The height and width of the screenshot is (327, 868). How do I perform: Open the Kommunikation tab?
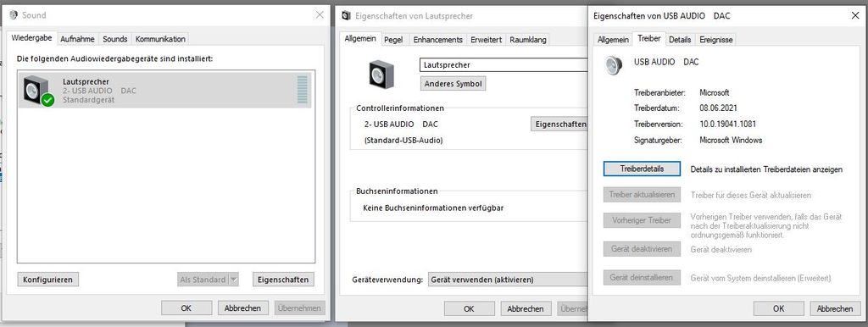click(160, 39)
